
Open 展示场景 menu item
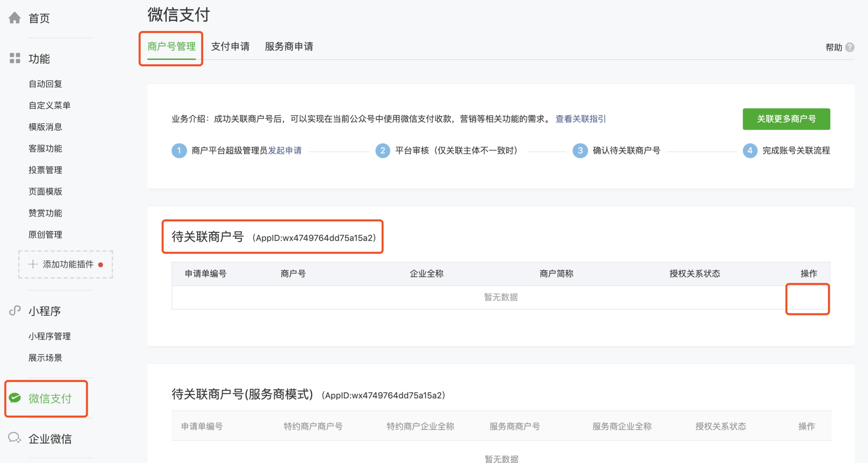click(x=45, y=358)
